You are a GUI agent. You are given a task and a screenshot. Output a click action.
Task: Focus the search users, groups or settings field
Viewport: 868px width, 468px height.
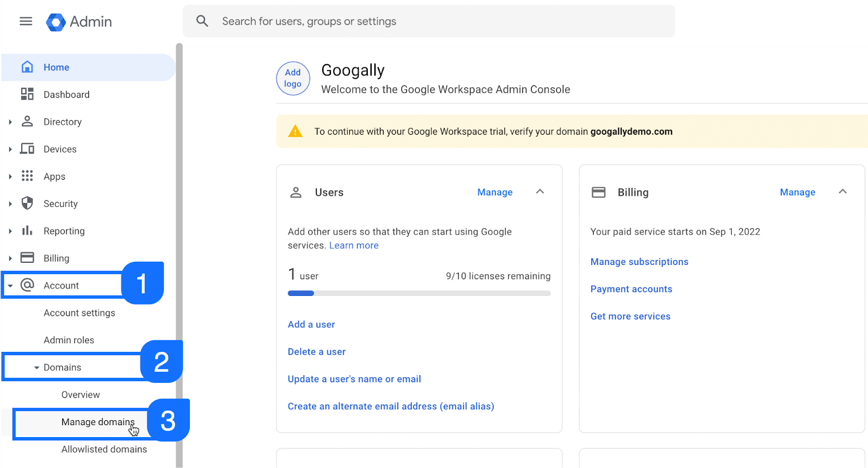pyautogui.click(x=429, y=21)
